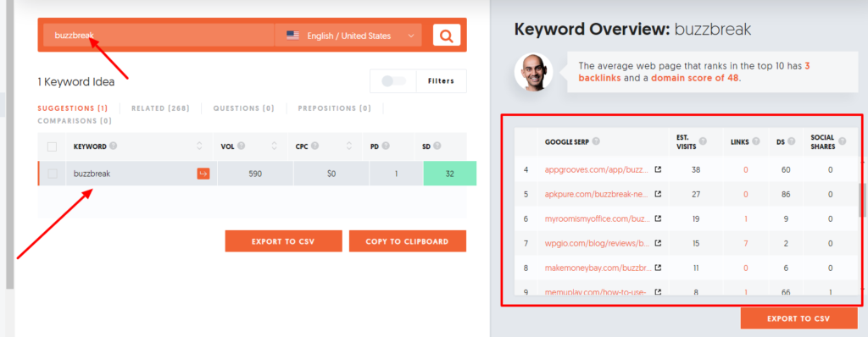Image resolution: width=868 pixels, height=337 pixels.
Task: Click the help icon next to CPC
Action: [315, 146]
